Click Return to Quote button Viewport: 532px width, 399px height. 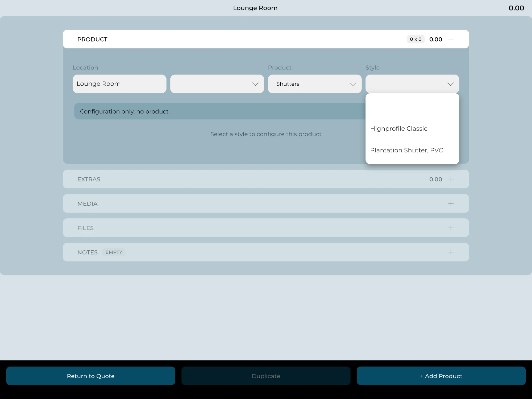click(91, 376)
